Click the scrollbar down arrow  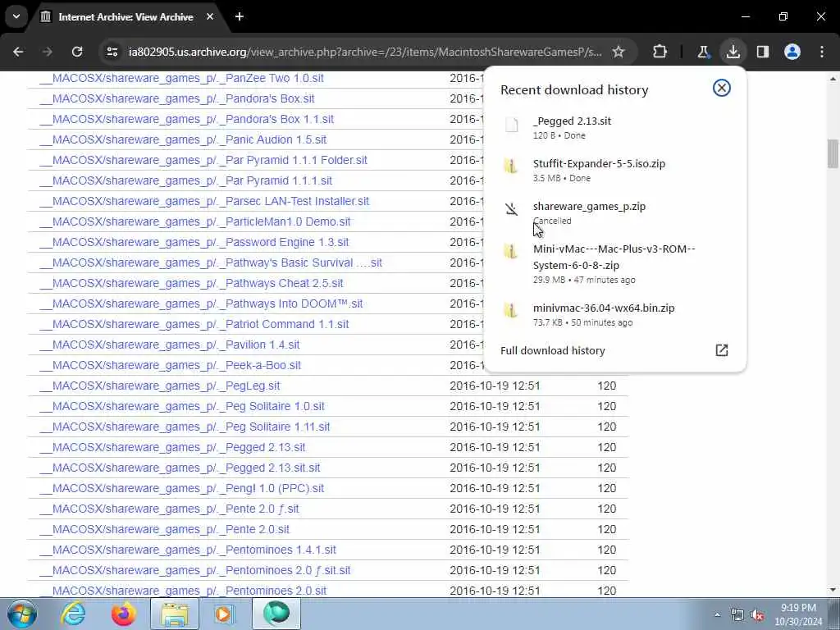tap(833, 590)
